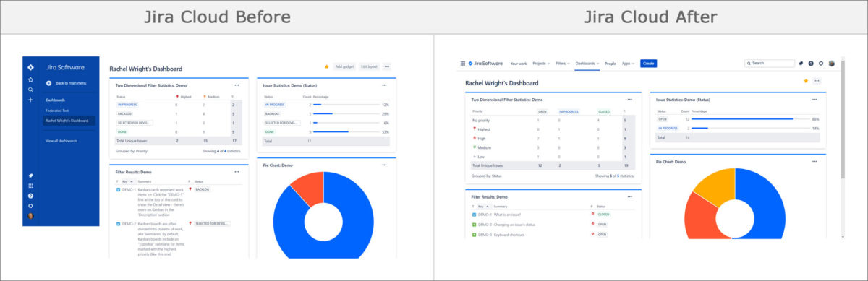Click IN PROGRESS status in Before Two Dimensional table
868x281 pixels.
point(128,105)
